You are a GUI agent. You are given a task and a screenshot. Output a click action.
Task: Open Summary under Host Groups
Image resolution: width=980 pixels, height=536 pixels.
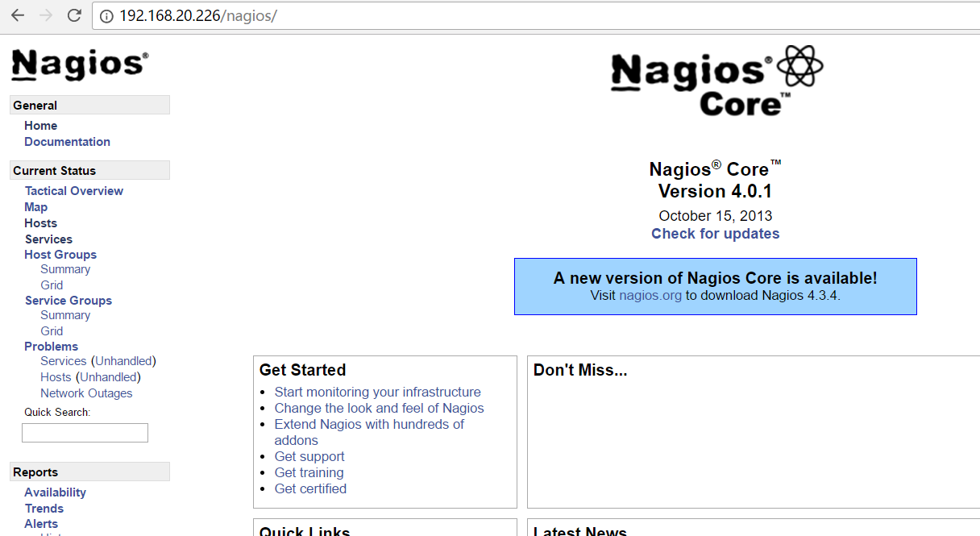pos(65,269)
